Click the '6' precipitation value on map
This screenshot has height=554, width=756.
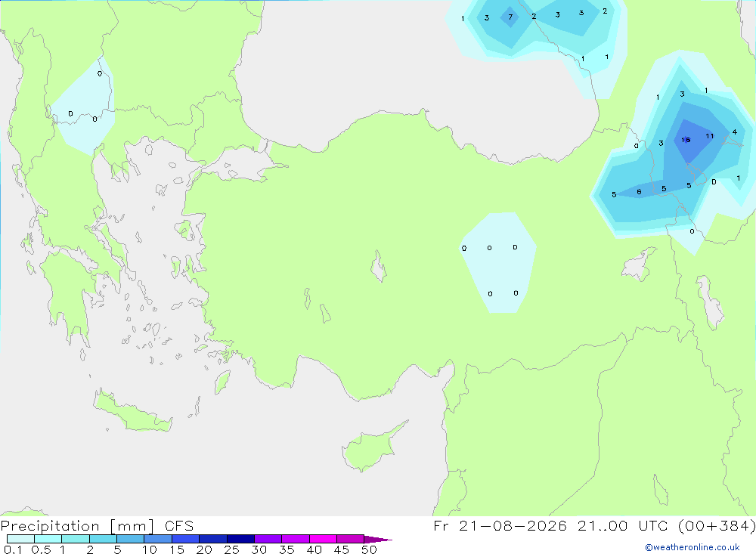coord(639,192)
